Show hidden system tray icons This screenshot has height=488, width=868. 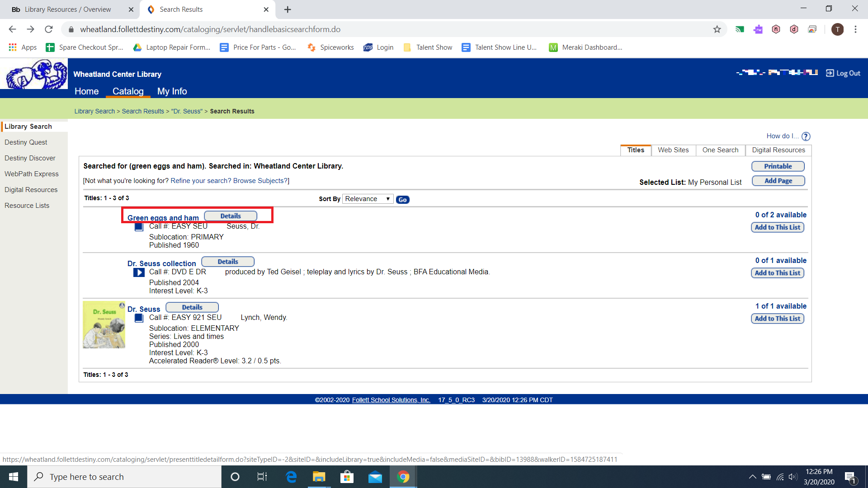pyautogui.click(x=752, y=477)
